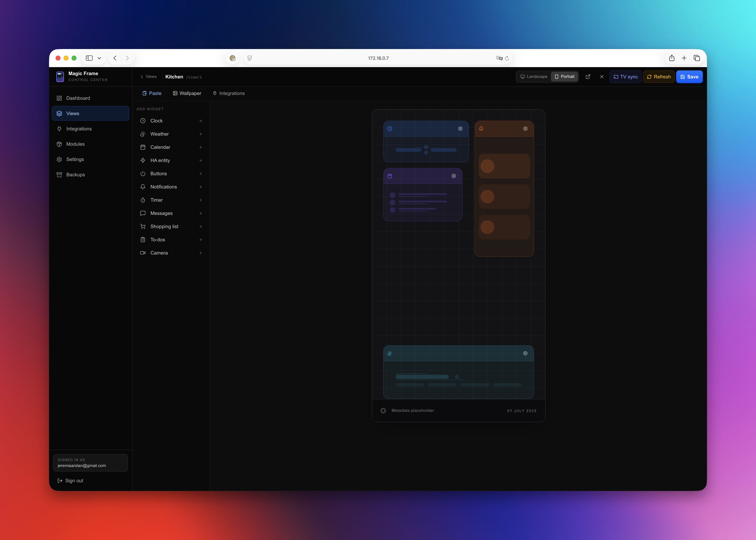Add a Clock widget with plus icon
756x540 pixels.
pyautogui.click(x=201, y=121)
